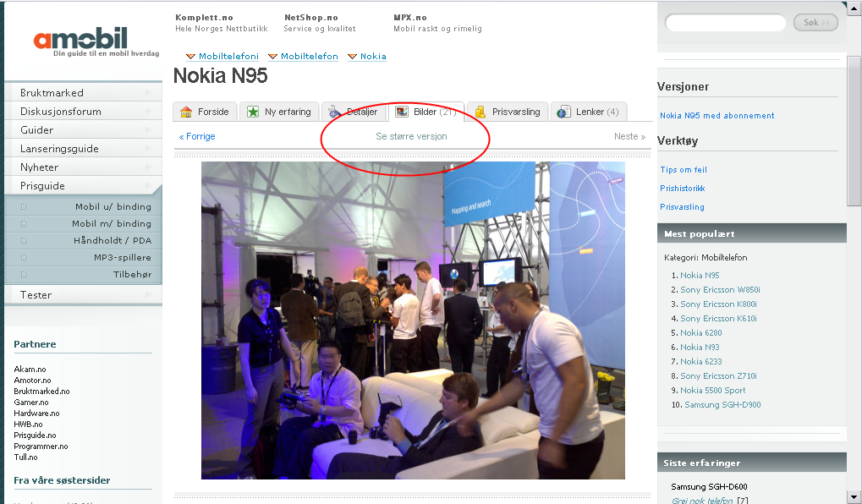
Task: Click Samsung SGH-D600 under Siste erfaringer
Action: [x=709, y=486]
